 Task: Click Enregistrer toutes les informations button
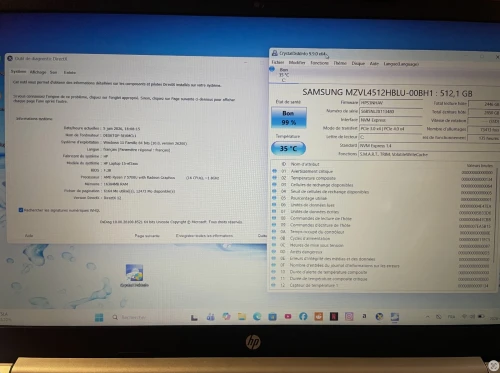pos(204,236)
